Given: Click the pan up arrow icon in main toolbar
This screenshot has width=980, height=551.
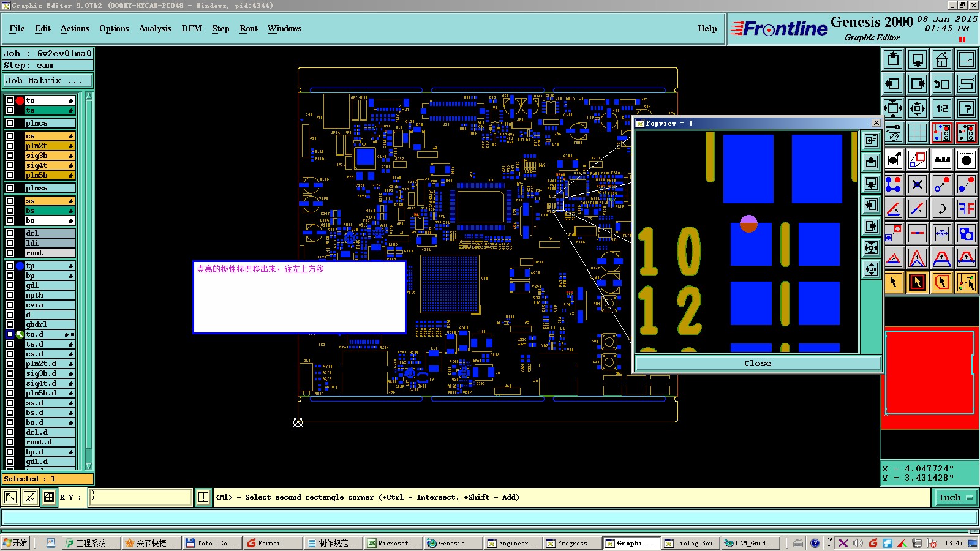Looking at the screenshot, I should point(893,59).
